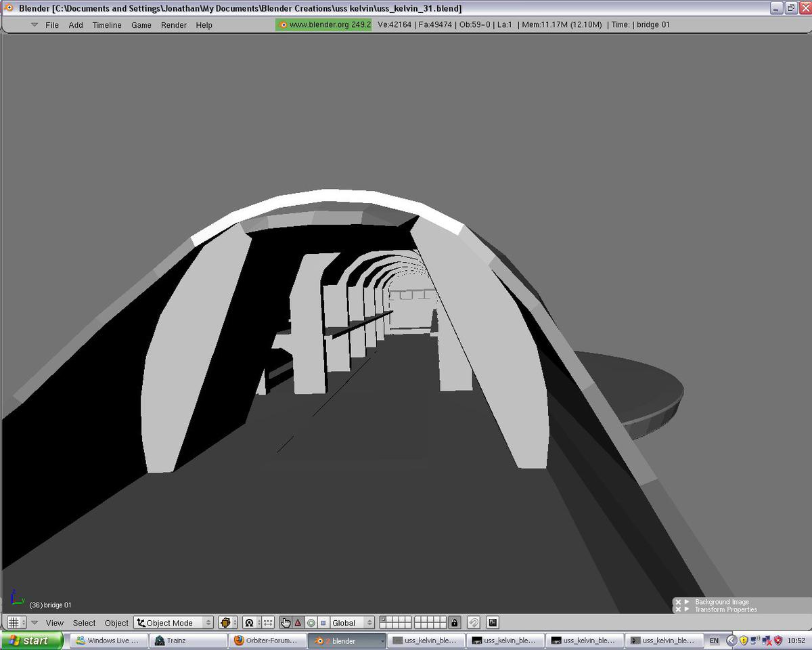Toggle visibility of layer 1 button
This screenshot has width=812, height=650.
(383, 620)
